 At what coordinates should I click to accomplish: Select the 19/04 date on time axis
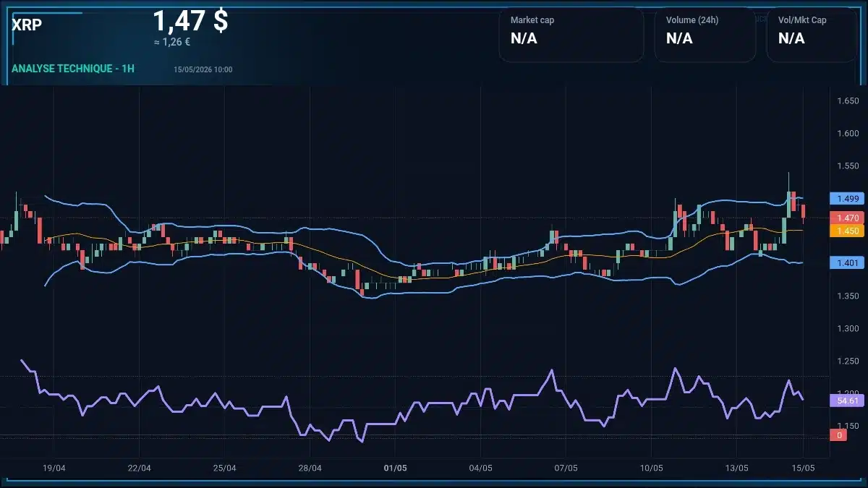point(54,468)
